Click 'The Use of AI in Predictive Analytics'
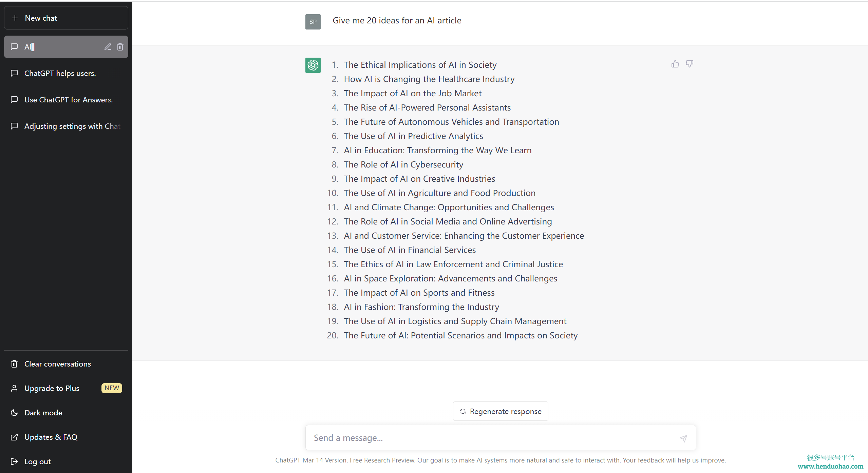This screenshot has height=473, width=868. (413, 136)
